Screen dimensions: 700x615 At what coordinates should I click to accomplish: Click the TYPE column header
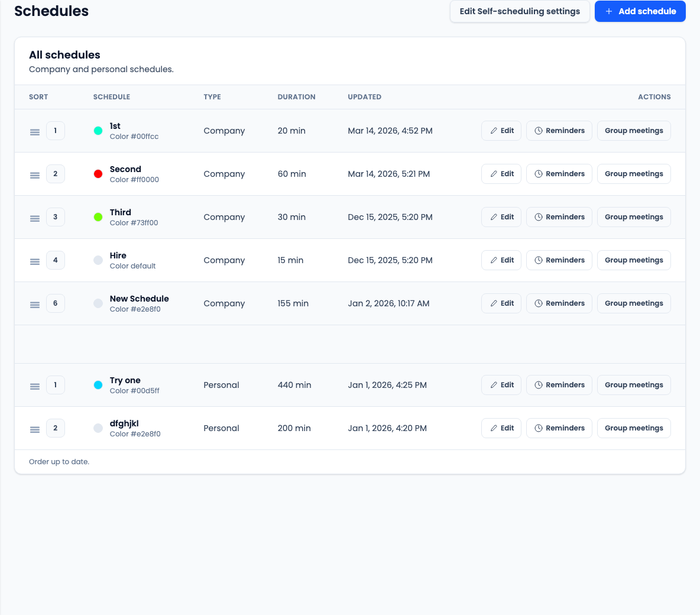pyautogui.click(x=212, y=97)
